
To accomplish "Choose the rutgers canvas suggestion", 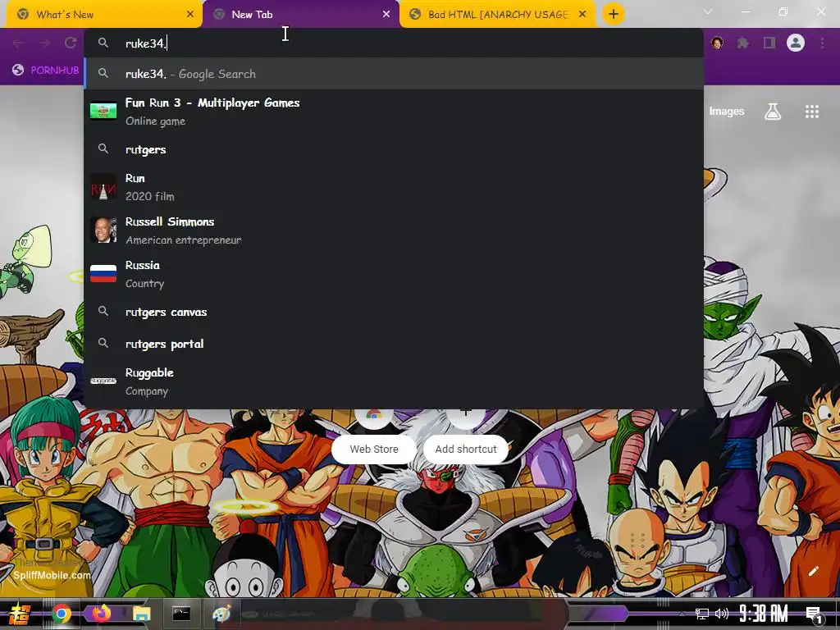I will pos(394,312).
